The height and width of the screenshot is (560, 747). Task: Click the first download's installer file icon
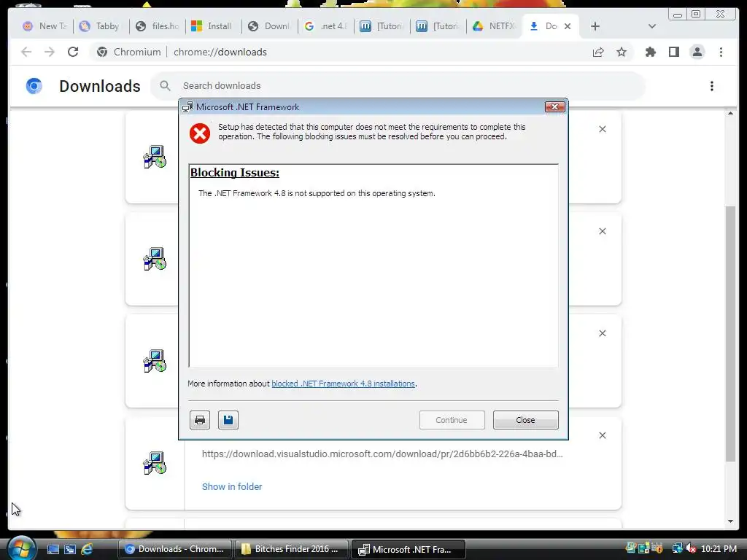[155, 157]
